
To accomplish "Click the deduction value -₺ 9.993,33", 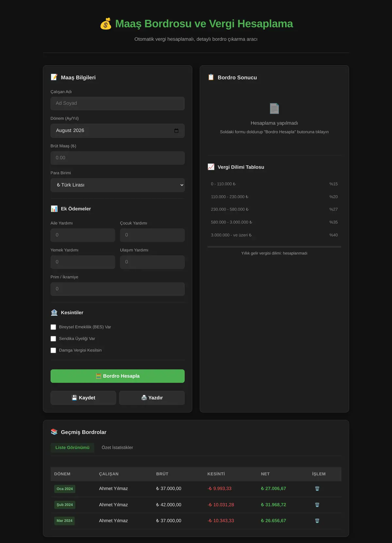I will point(220,488).
